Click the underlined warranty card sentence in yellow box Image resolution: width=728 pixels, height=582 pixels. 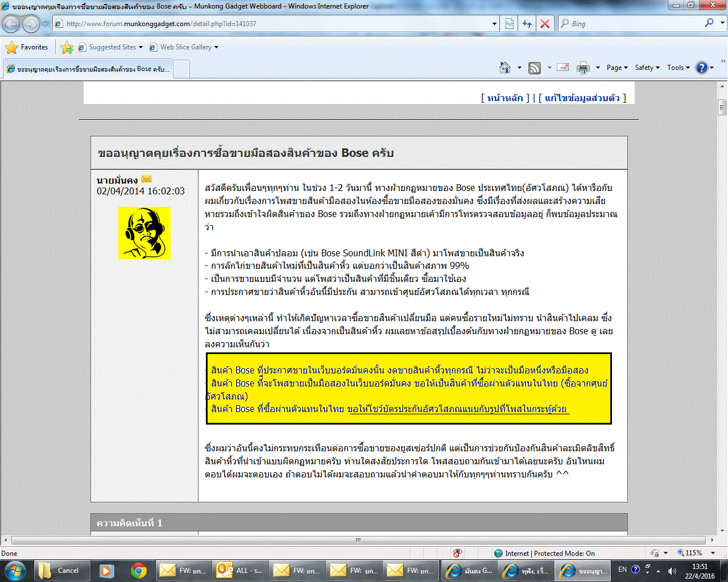[458, 409]
